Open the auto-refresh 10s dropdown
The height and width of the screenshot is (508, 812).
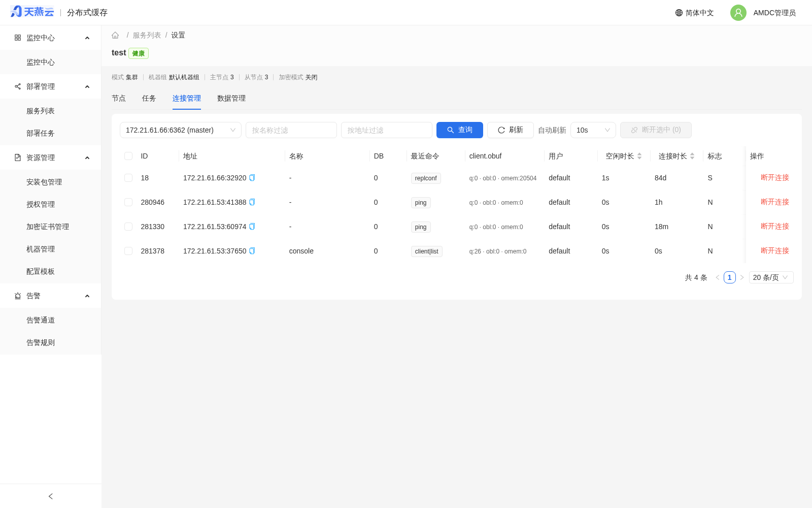pyautogui.click(x=593, y=130)
